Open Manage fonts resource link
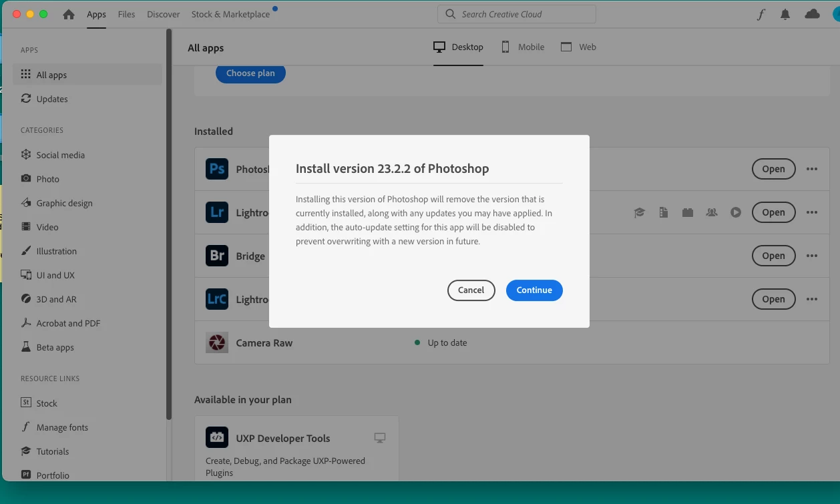 [x=87, y=427]
